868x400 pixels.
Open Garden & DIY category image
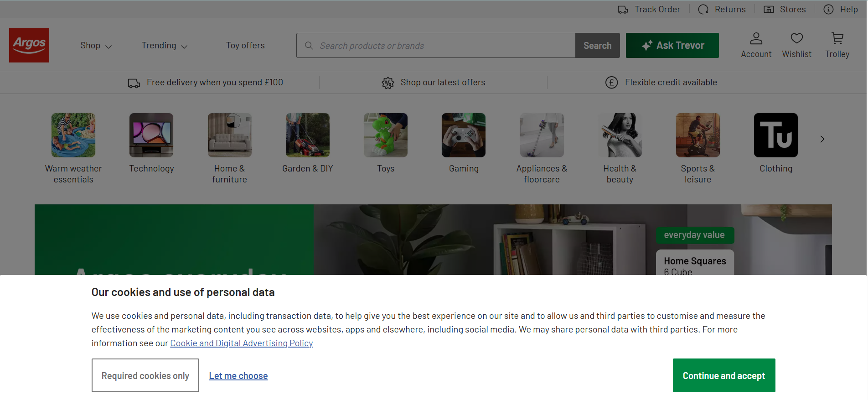[x=308, y=135]
